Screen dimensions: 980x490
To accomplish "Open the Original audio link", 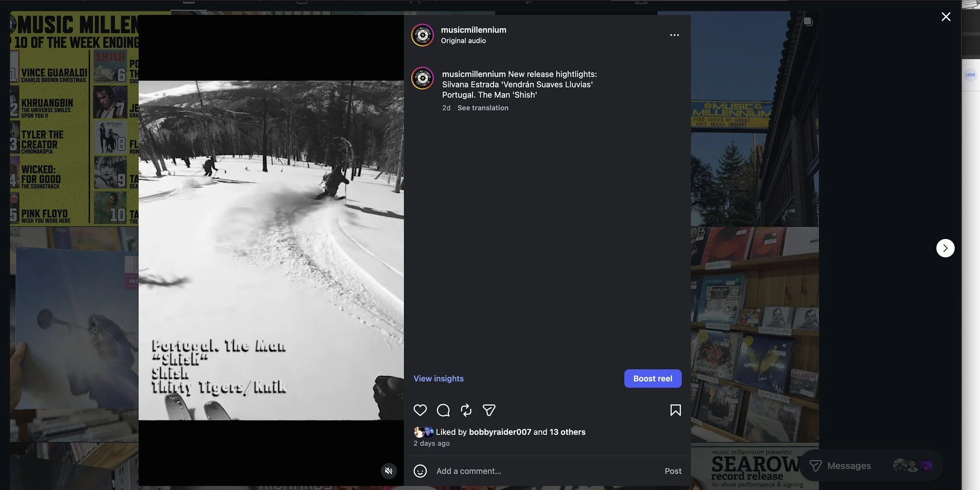I will click(x=463, y=41).
